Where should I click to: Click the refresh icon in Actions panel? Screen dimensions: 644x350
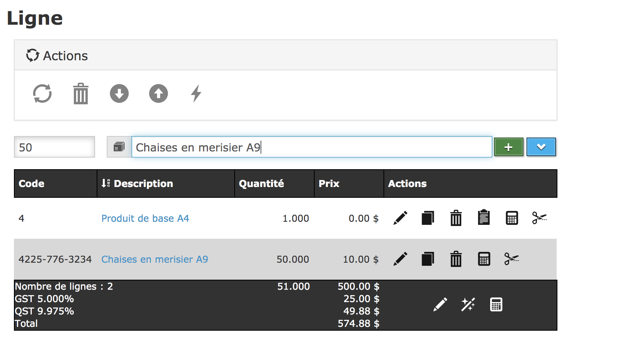42,93
